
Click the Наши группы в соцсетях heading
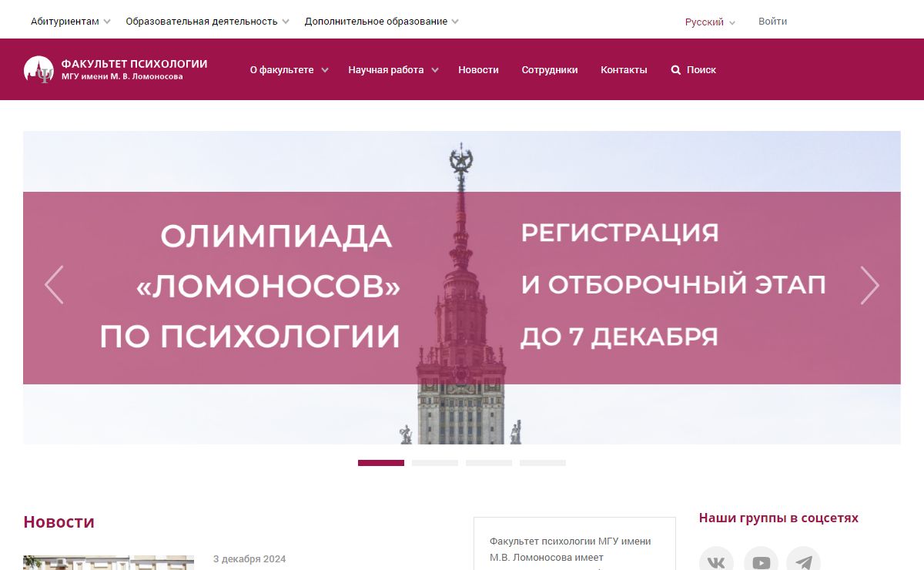point(778,518)
